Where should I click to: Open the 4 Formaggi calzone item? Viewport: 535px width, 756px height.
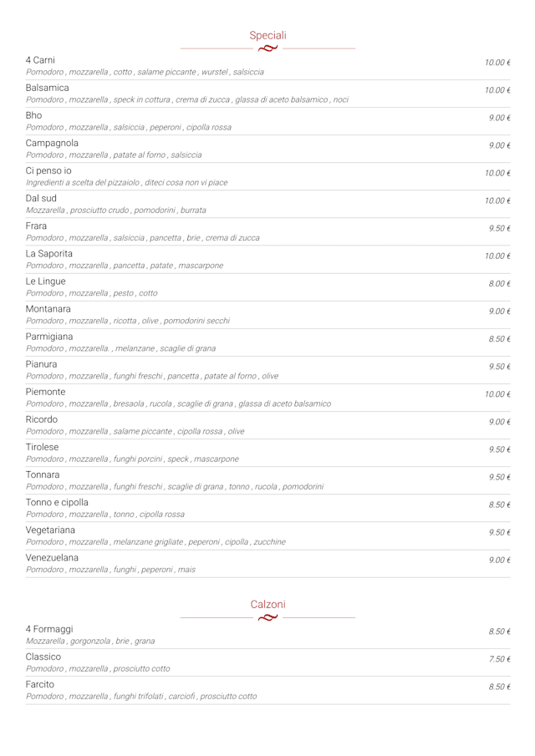[x=49, y=629]
